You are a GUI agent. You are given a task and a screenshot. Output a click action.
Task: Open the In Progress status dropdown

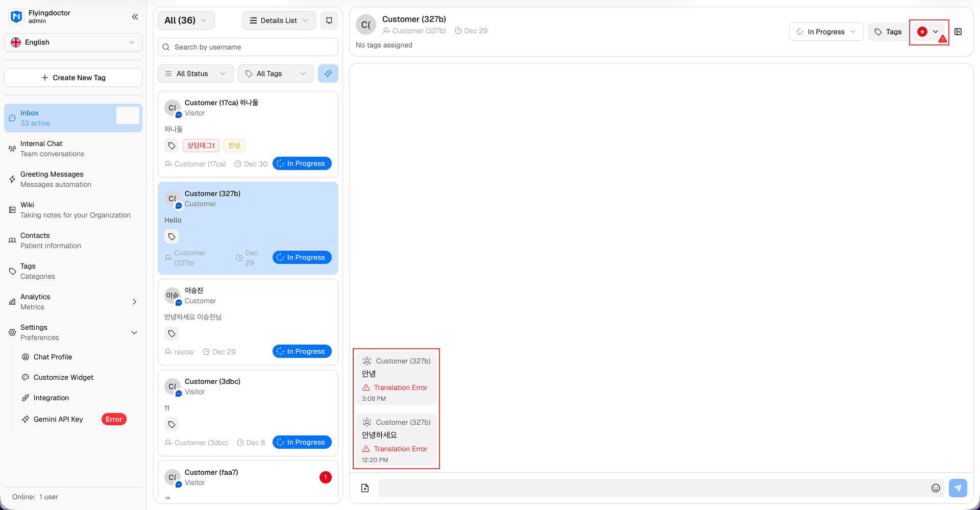coord(826,32)
